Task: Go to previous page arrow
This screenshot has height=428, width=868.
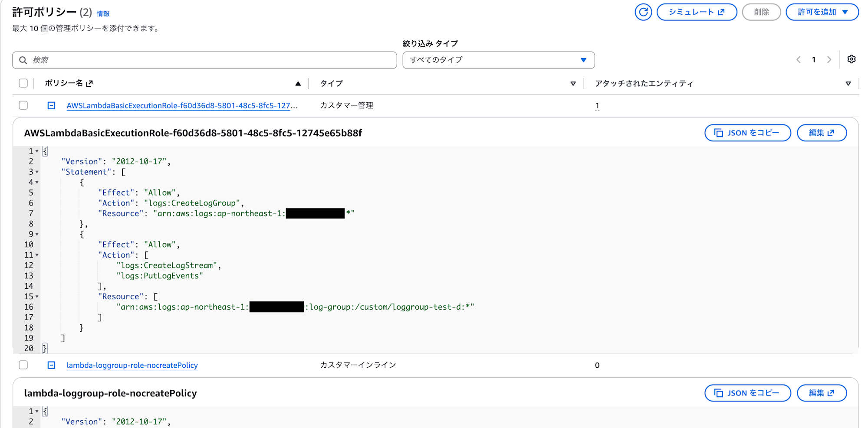Action: [x=799, y=60]
